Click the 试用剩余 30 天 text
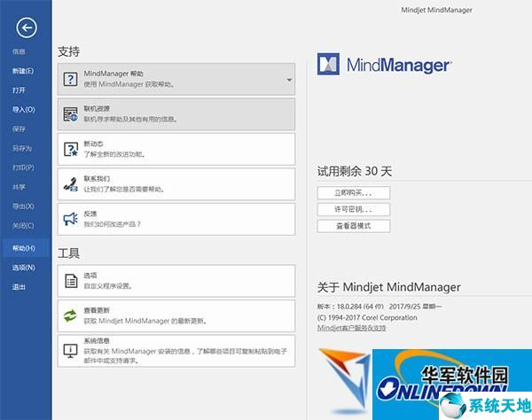The image size is (532, 420). tap(355, 171)
